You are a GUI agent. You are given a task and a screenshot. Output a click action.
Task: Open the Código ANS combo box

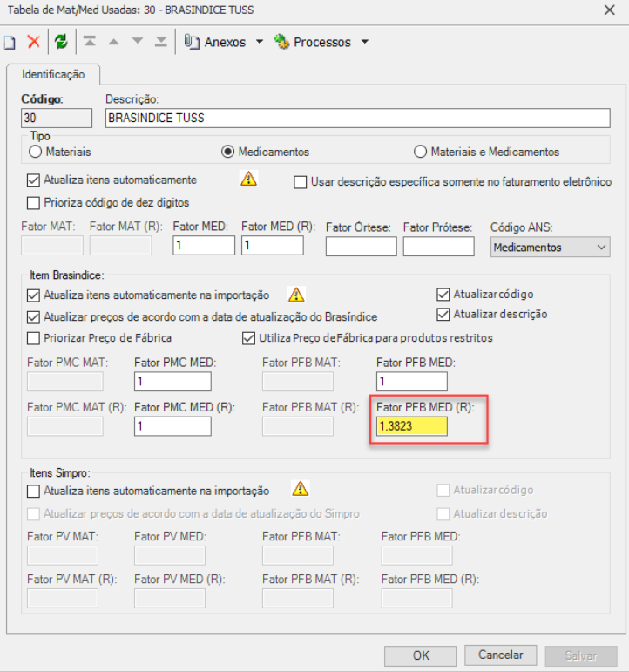tap(551, 248)
